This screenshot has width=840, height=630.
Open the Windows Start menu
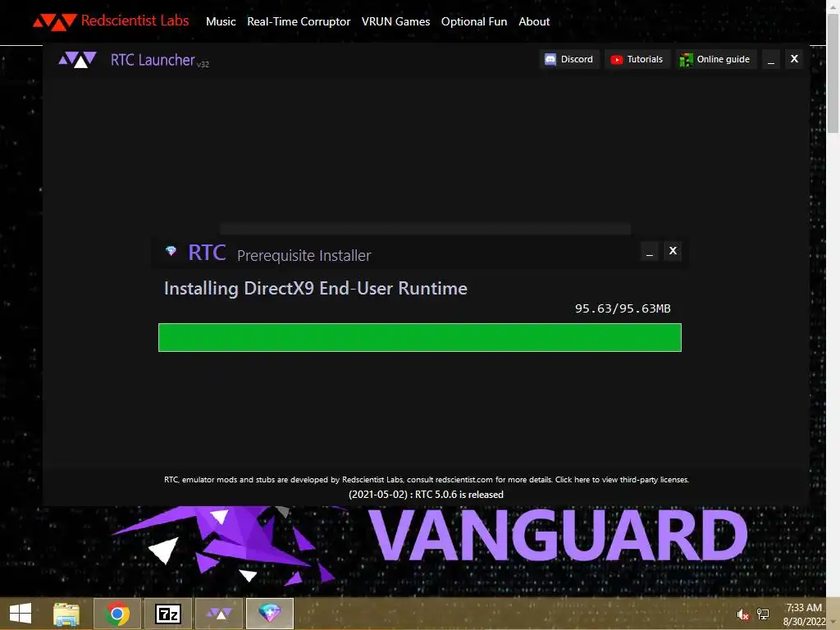pos(21,614)
